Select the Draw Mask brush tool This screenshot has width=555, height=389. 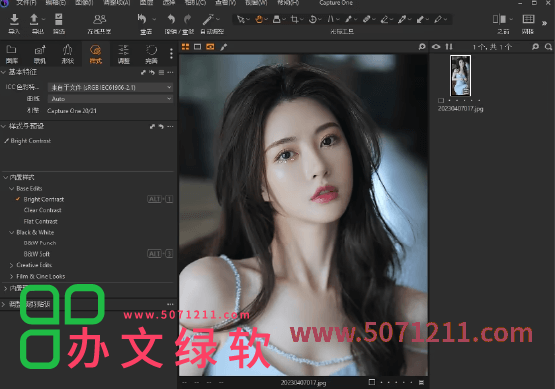[x=349, y=19]
